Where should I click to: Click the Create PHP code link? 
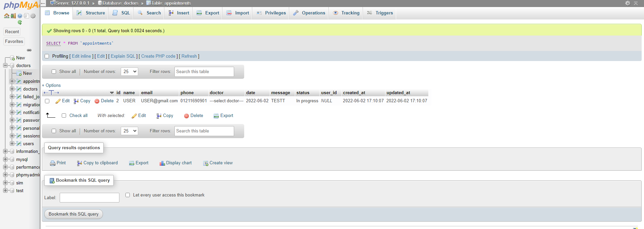pos(158,56)
